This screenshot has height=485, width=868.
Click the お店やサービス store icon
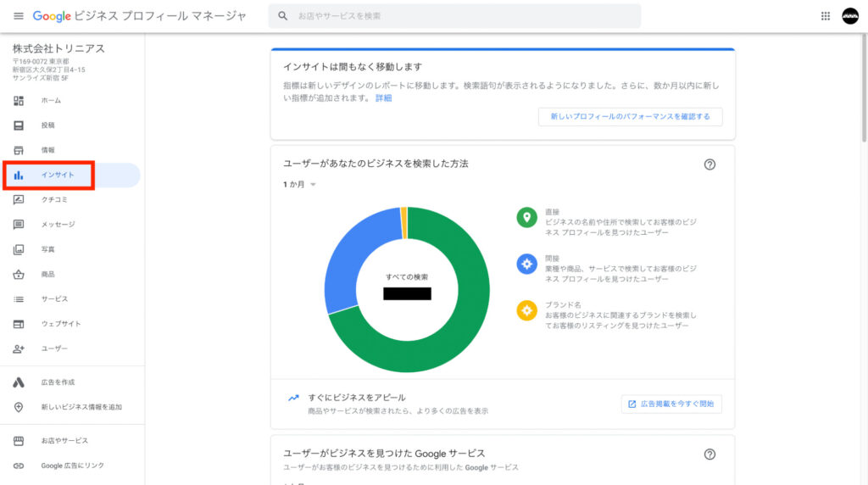[x=19, y=441]
